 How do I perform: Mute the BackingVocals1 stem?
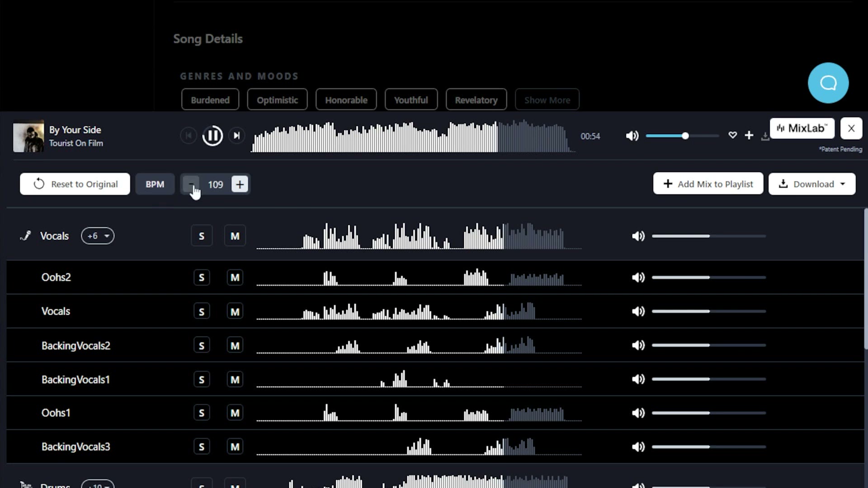235,380
